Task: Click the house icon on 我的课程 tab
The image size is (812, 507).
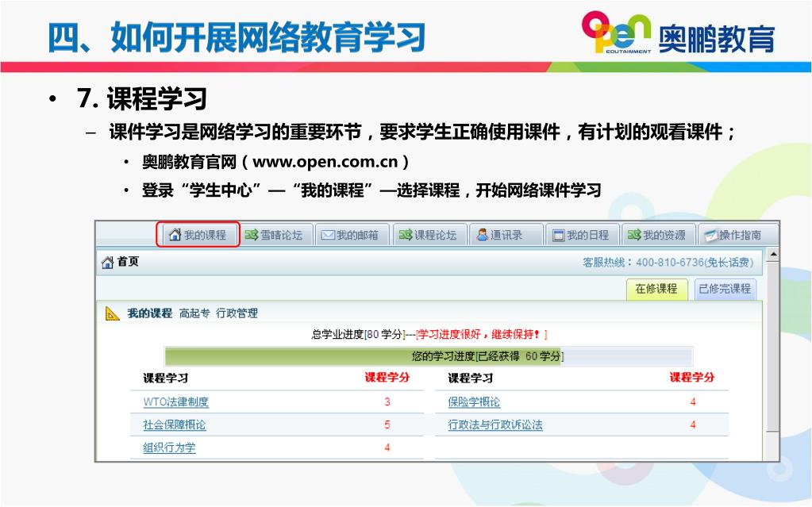Action: [175, 235]
